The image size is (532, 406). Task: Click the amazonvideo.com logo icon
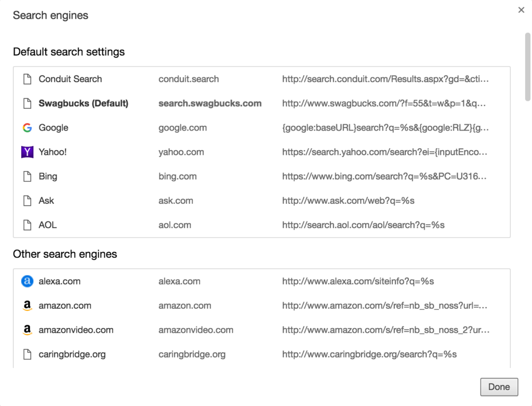(27, 330)
